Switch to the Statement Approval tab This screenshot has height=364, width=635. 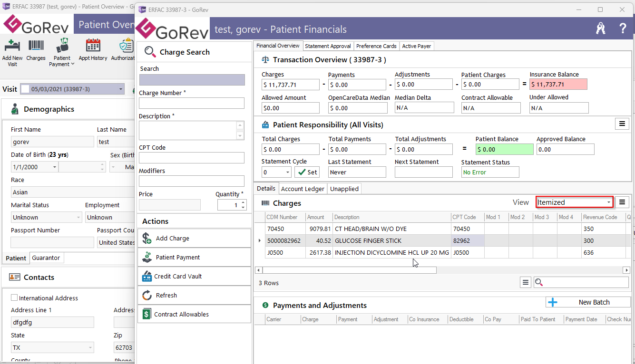[x=328, y=46]
